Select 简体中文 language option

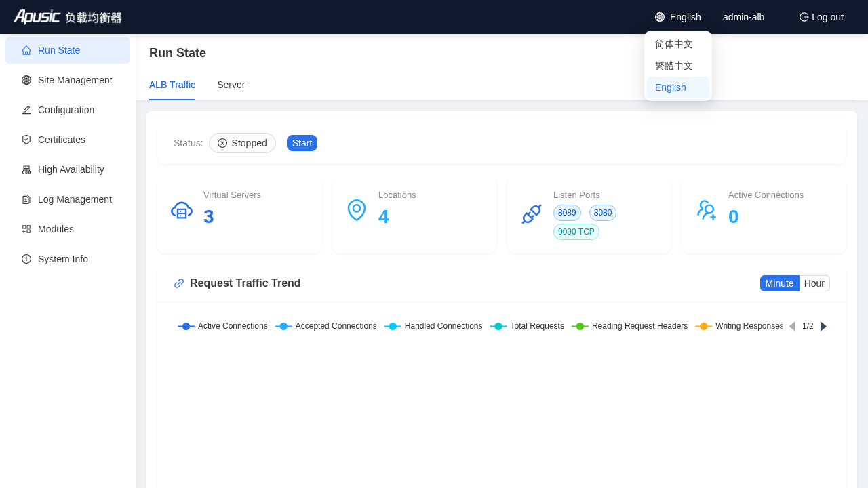(678, 44)
